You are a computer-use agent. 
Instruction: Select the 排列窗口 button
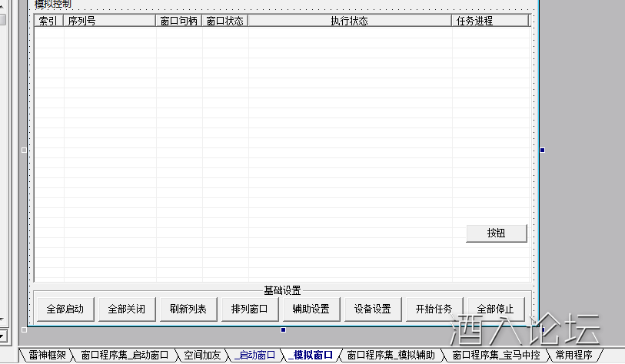(x=250, y=309)
